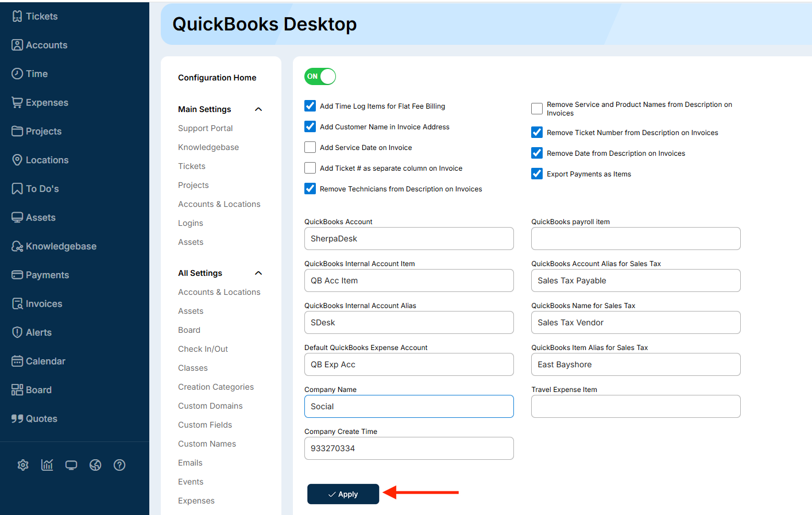Image resolution: width=812 pixels, height=515 pixels.
Task: Focus the Default QuickBooks Expense Account field
Action: [409, 364]
